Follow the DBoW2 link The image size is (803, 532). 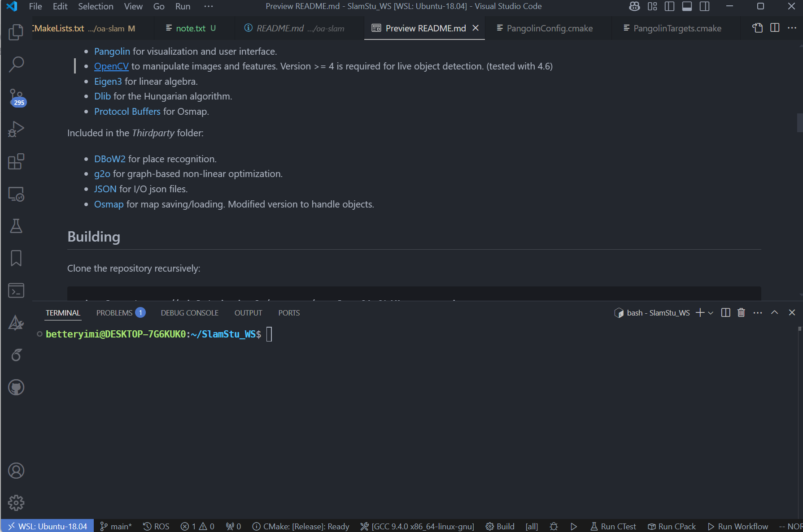[110, 159]
